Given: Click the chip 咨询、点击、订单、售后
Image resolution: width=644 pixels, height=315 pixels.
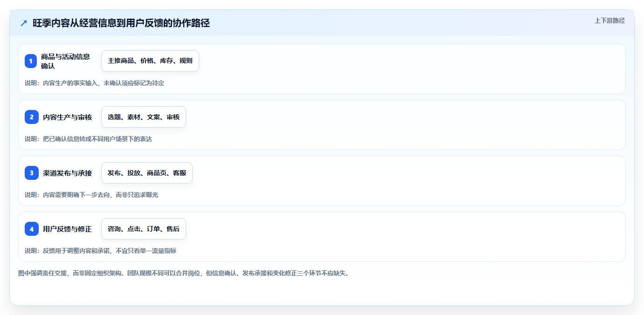Looking at the screenshot, I should (144, 229).
